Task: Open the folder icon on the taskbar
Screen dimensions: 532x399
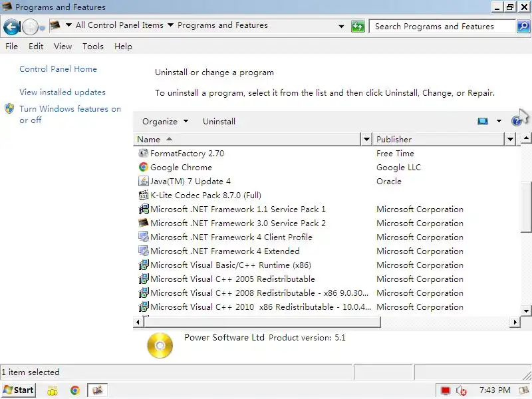Action: (53, 390)
